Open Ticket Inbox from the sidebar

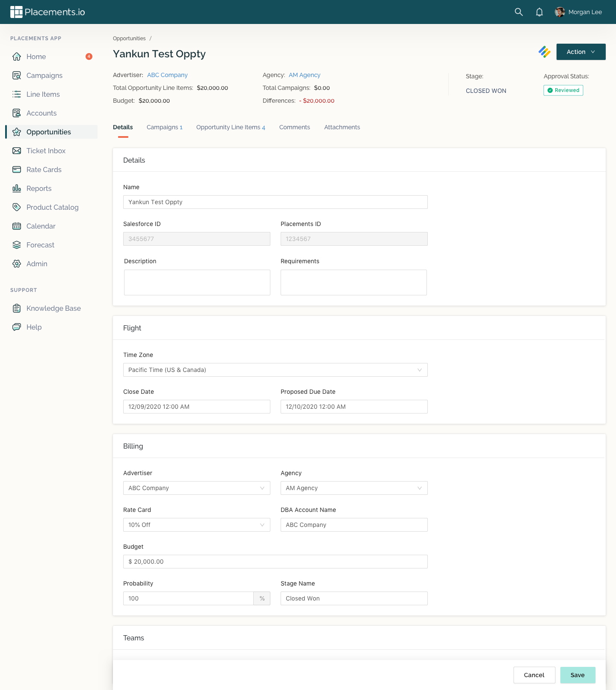click(x=46, y=151)
